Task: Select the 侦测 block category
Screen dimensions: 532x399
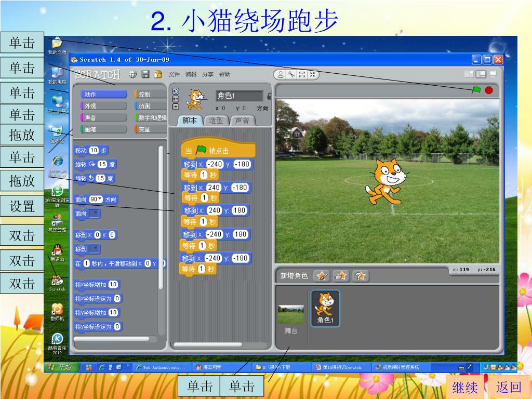Action: 151,106
